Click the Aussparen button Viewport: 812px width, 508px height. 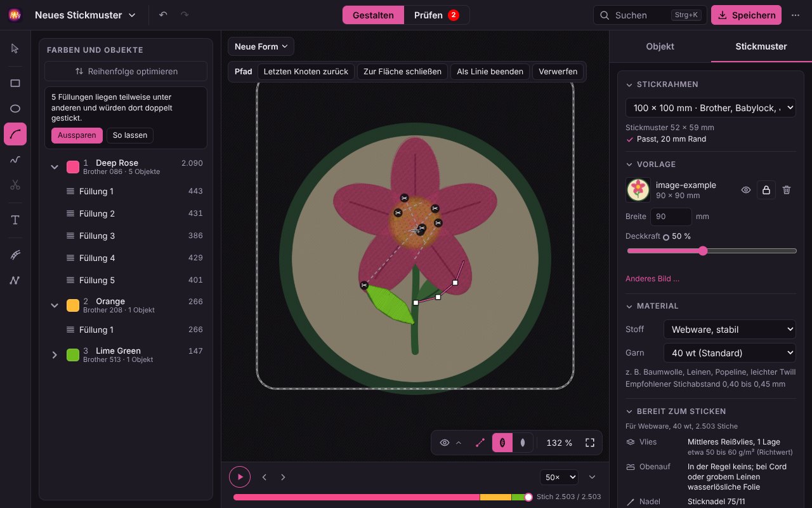(x=77, y=135)
